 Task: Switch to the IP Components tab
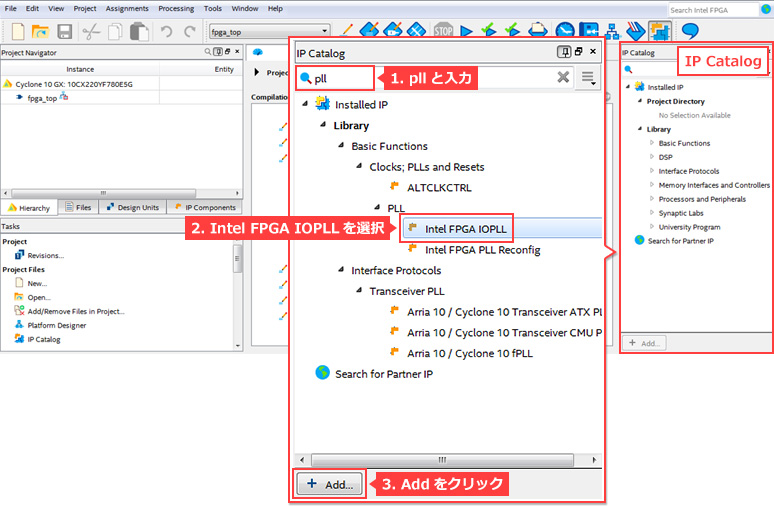click(x=205, y=207)
